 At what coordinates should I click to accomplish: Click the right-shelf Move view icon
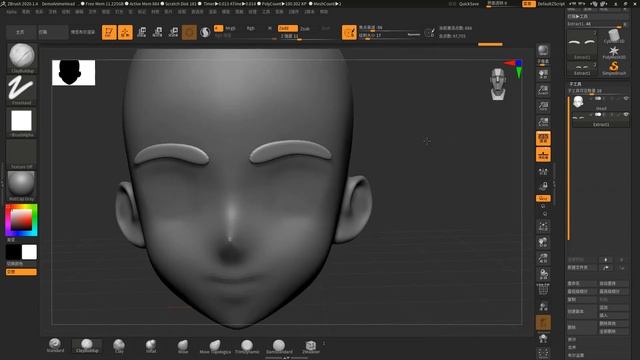543,242
